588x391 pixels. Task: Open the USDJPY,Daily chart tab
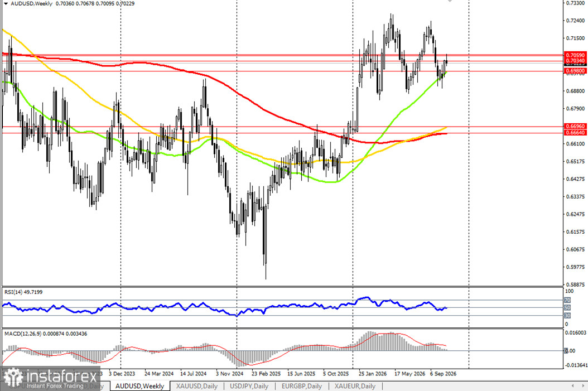[x=249, y=386]
